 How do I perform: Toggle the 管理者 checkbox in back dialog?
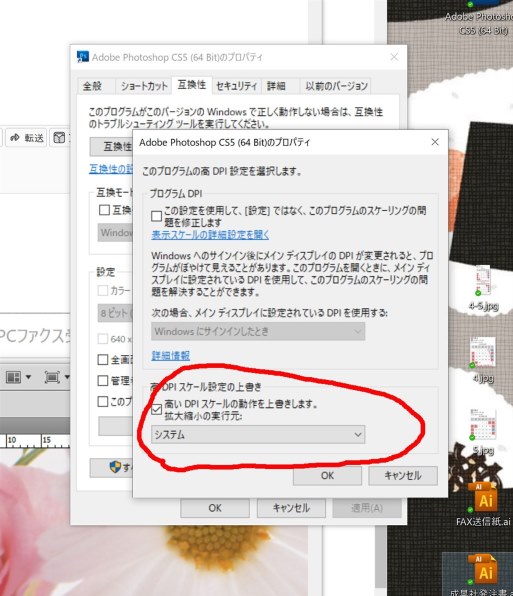point(103,380)
